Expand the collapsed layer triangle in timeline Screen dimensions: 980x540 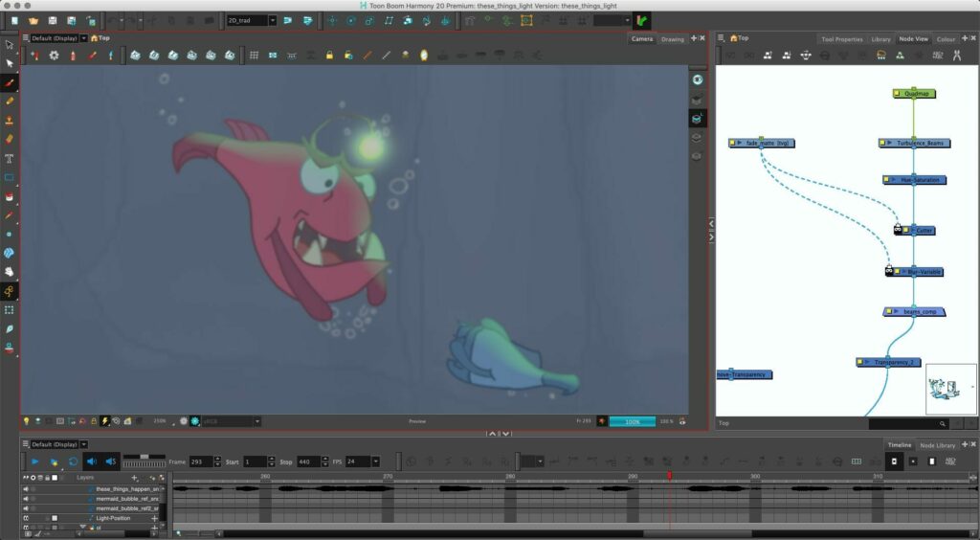pos(82,528)
